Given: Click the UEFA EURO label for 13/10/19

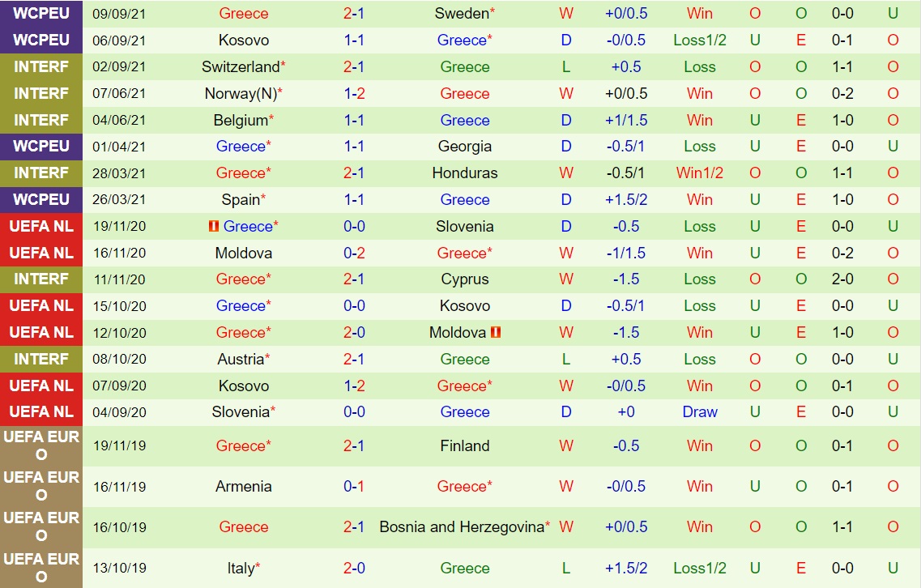Looking at the screenshot, I should [41, 568].
